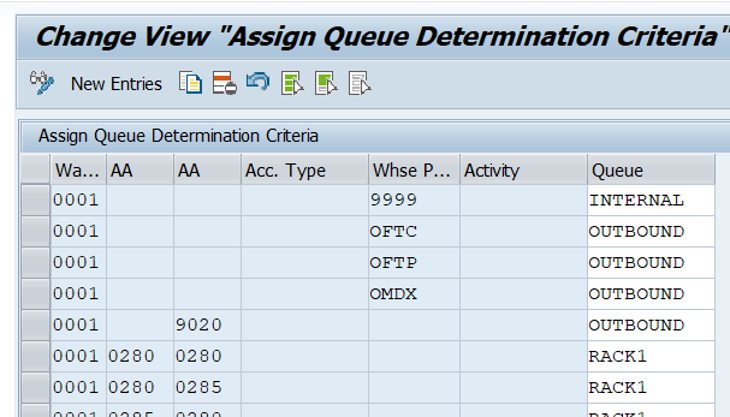Click the RACK1 queue cell in 0285 row
This screenshot has width=730, height=417.
pyautogui.click(x=651, y=387)
